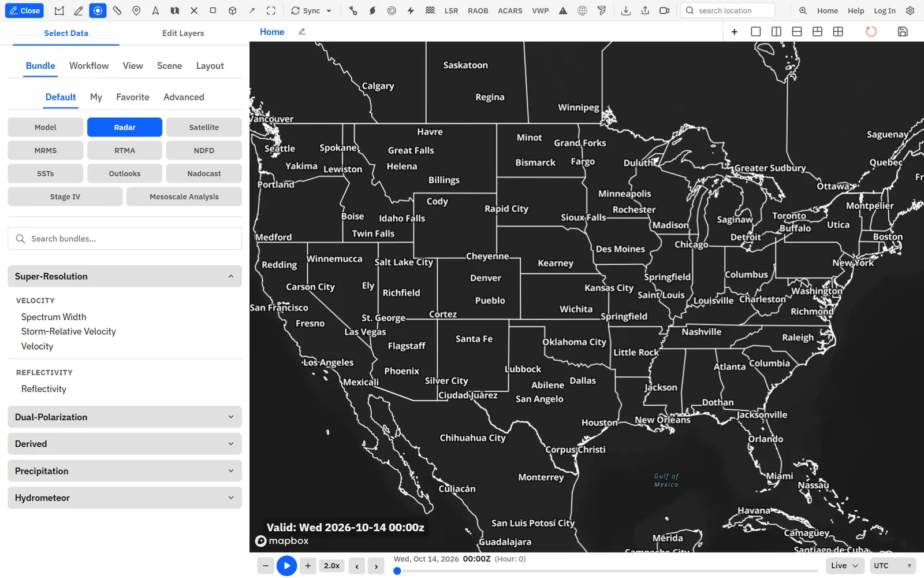Viewport: 924px width, 578px height.
Task: Click the download icon in toolbar
Action: 626,10
